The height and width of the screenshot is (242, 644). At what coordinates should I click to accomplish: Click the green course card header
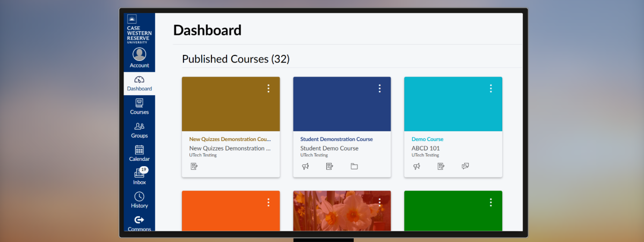pos(453,211)
